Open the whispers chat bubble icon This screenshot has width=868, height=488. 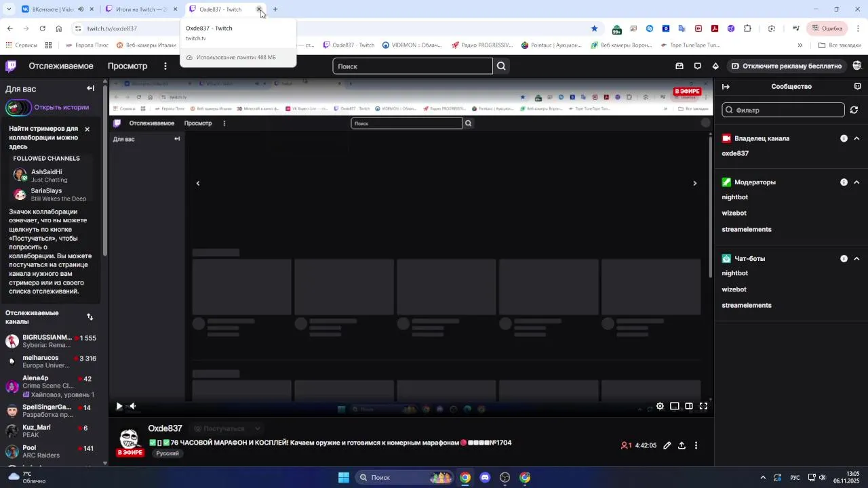coord(698,66)
